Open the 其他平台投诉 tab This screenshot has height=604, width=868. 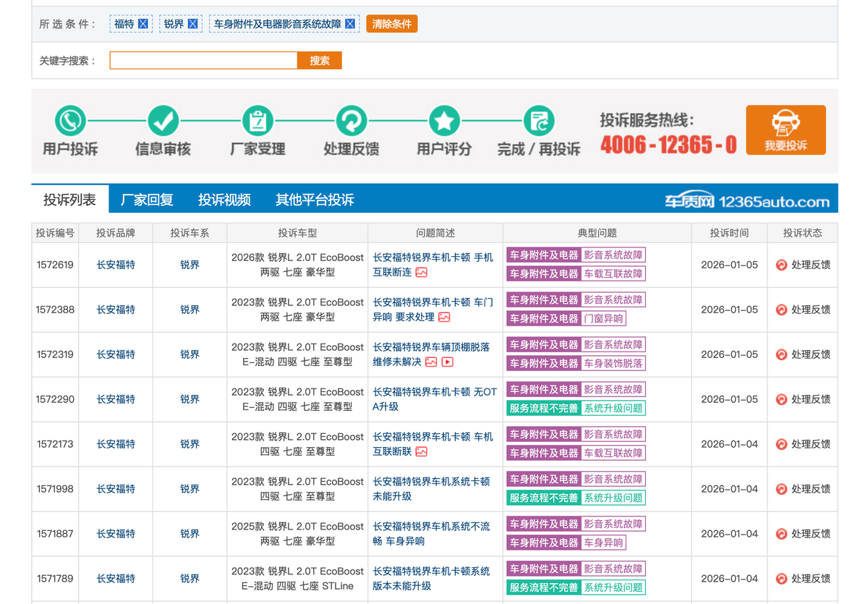(315, 200)
